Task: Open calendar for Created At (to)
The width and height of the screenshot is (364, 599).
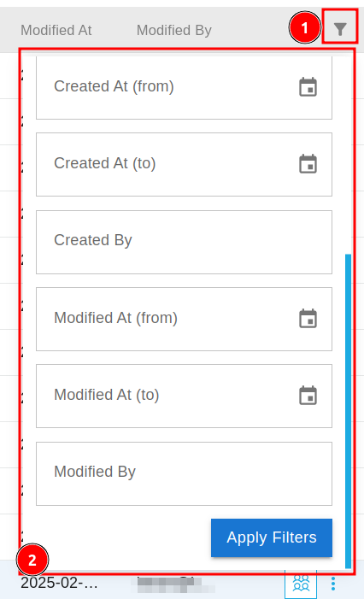Action: pyautogui.click(x=308, y=164)
